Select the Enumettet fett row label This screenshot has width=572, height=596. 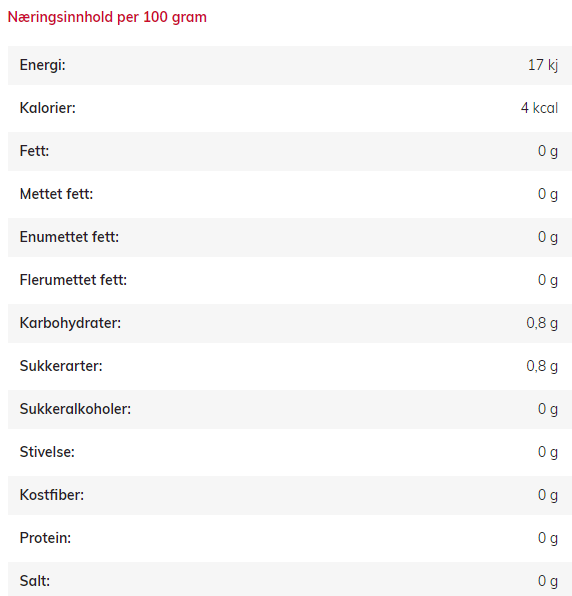tap(69, 237)
